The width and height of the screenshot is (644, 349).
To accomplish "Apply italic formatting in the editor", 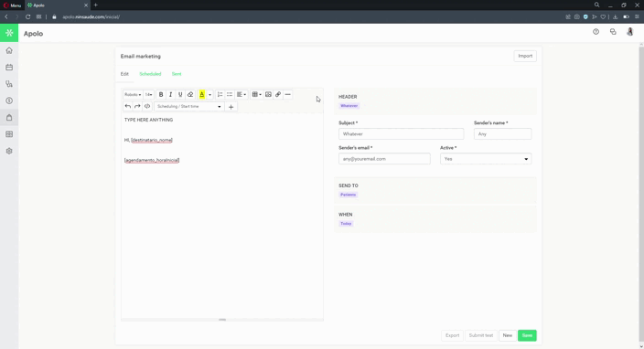I will 170,95.
